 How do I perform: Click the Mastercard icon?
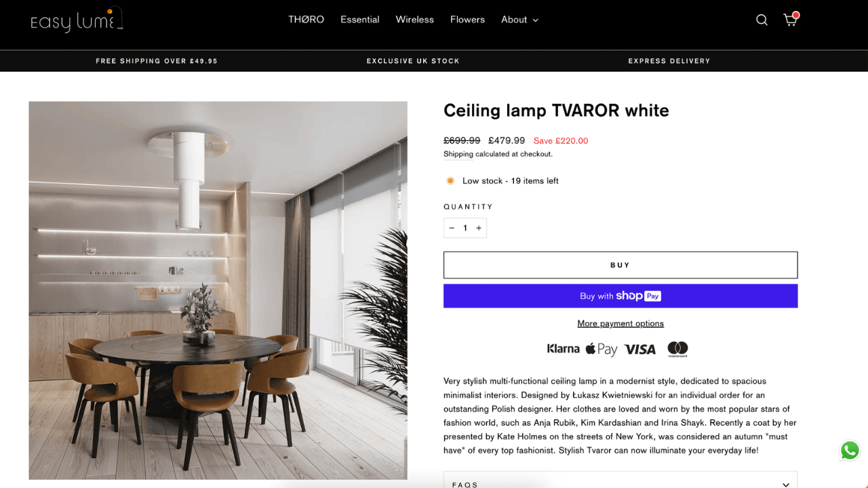(x=677, y=349)
